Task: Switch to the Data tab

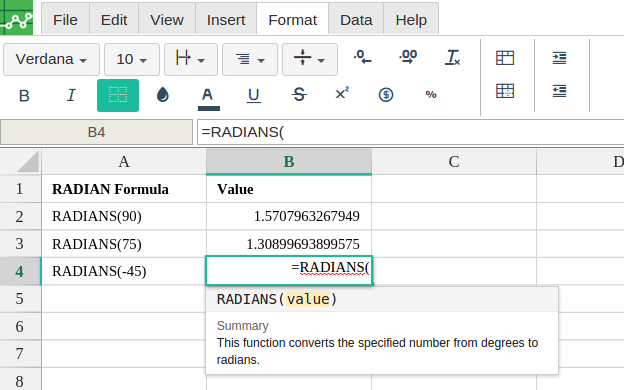Action: [356, 20]
